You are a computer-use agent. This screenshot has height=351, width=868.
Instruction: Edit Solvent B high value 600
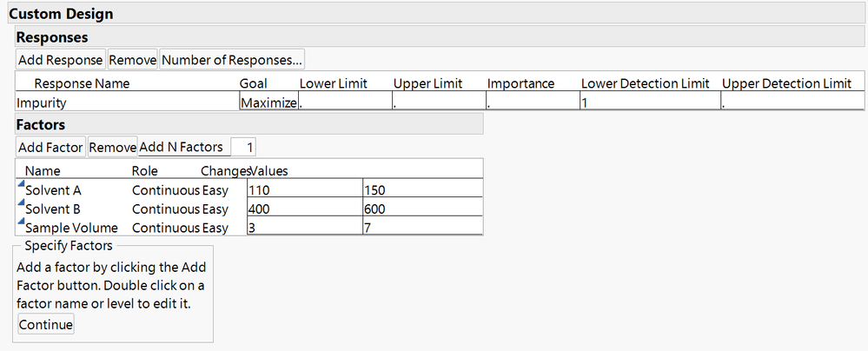tap(423, 209)
